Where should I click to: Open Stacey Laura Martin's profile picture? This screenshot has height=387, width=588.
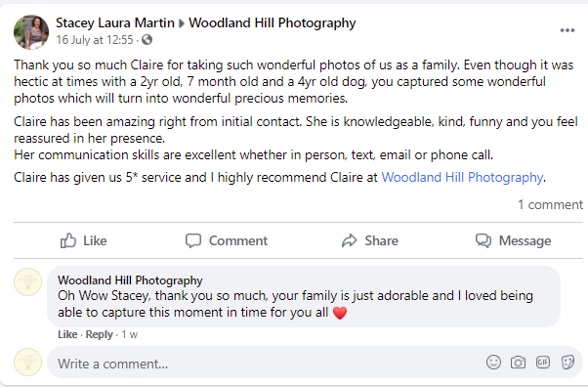(x=31, y=32)
